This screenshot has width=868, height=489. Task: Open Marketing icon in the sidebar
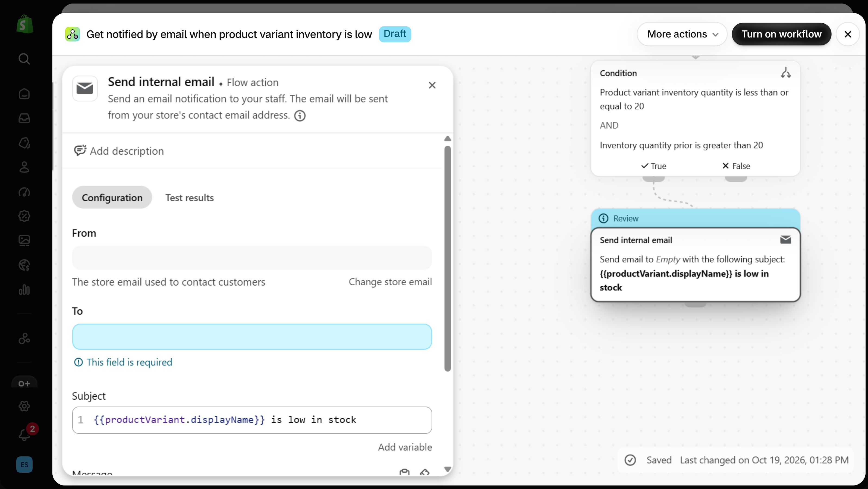tap(24, 192)
